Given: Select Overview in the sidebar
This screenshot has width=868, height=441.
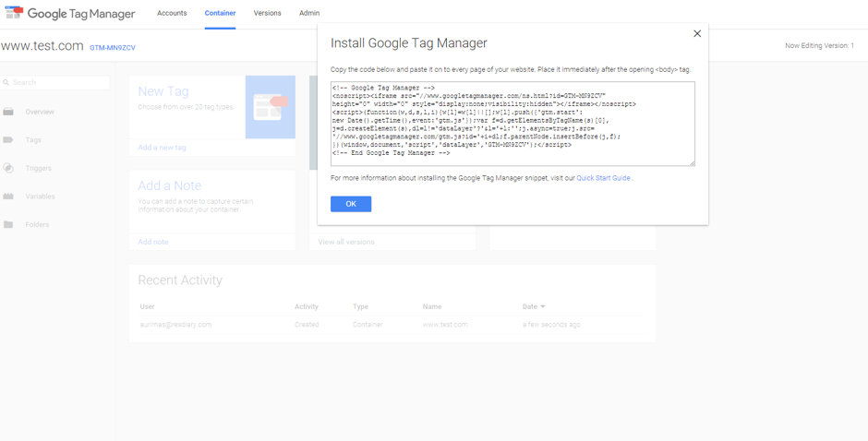Looking at the screenshot, I should pos(40,112).
